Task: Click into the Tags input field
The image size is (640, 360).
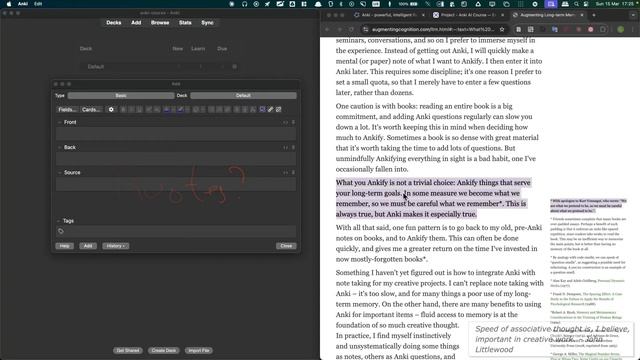Action: 176,231
